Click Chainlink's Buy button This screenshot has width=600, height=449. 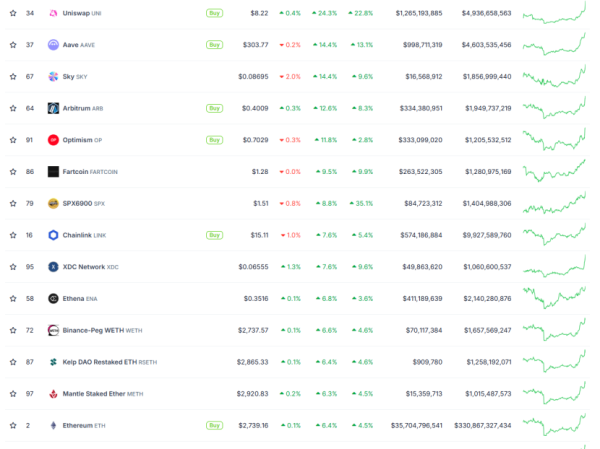[x=214, y=235]
